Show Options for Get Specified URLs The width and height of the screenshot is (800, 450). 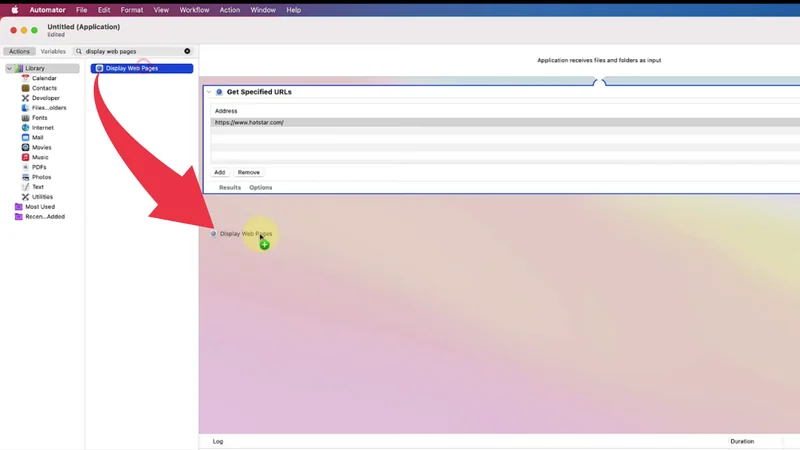coord(260,187)
